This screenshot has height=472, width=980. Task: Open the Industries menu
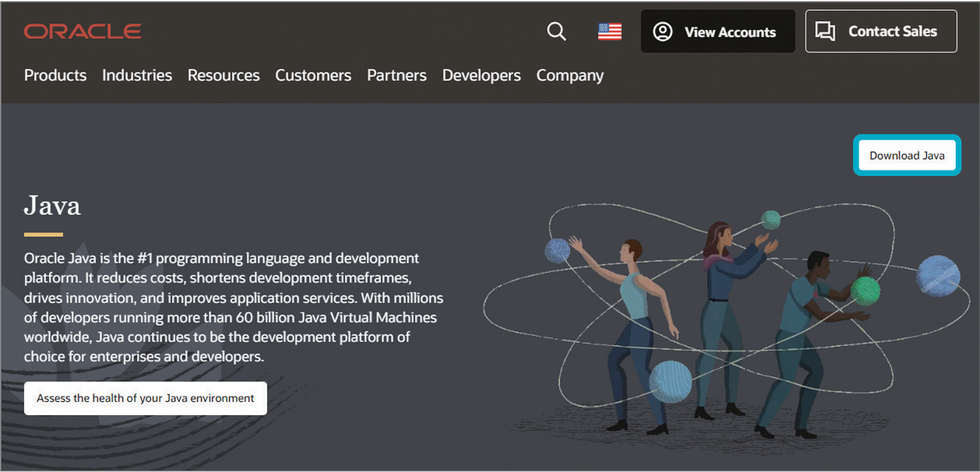(137, 75)
